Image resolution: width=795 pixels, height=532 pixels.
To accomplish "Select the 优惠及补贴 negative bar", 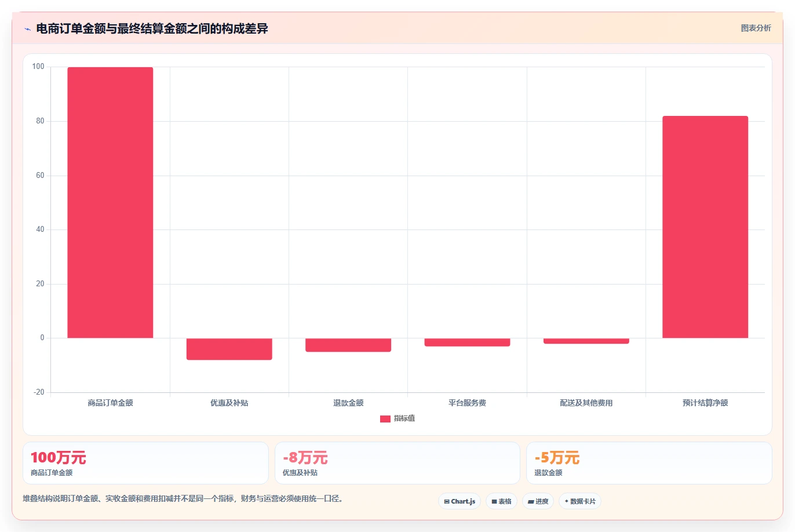I will pyautogui.click(x=229, y=349).
